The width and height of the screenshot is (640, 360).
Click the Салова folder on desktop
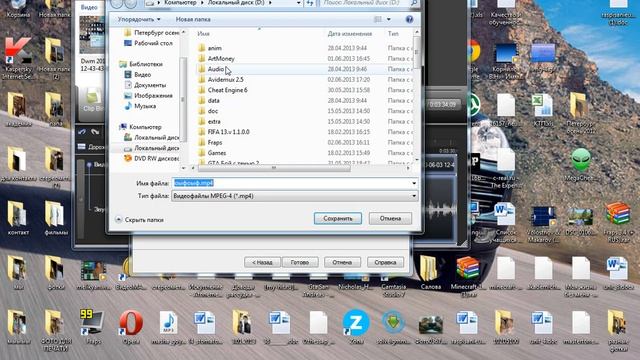430,273
